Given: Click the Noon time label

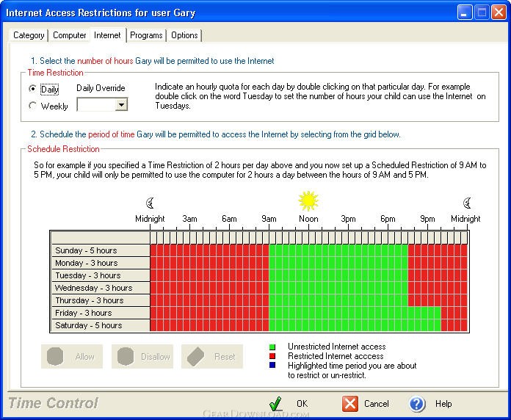Looking at the screenshot, I should pyautogui.click(x=308, y=219).
